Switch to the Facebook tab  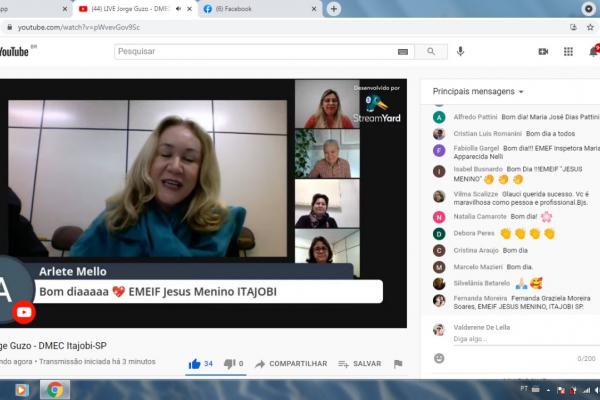(x=254, y=9)
